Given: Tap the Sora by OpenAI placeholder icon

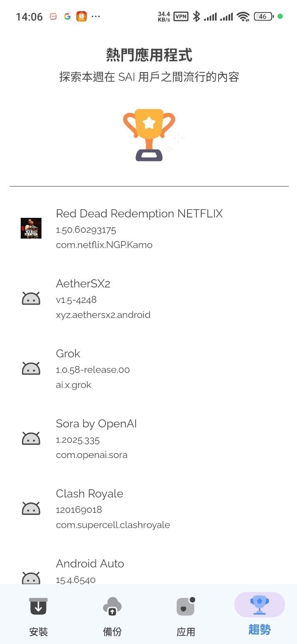Looking at the screenshot, I should [x=31, y=439].
